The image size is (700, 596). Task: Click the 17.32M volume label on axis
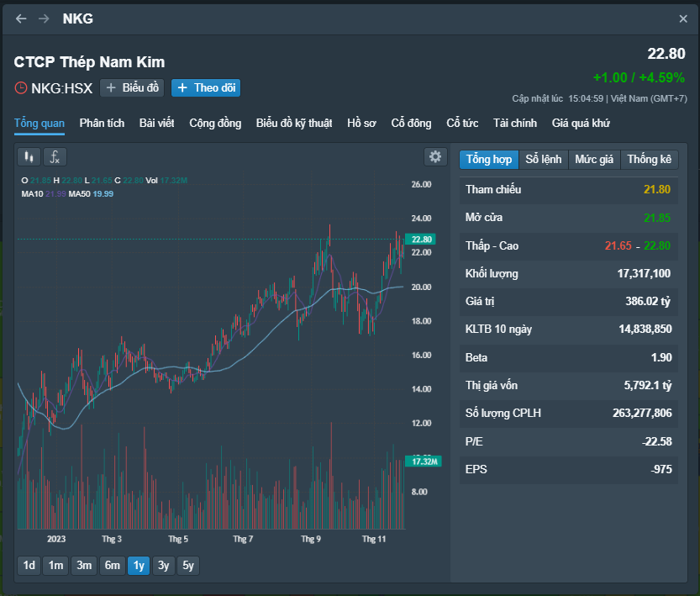[424, 462]
